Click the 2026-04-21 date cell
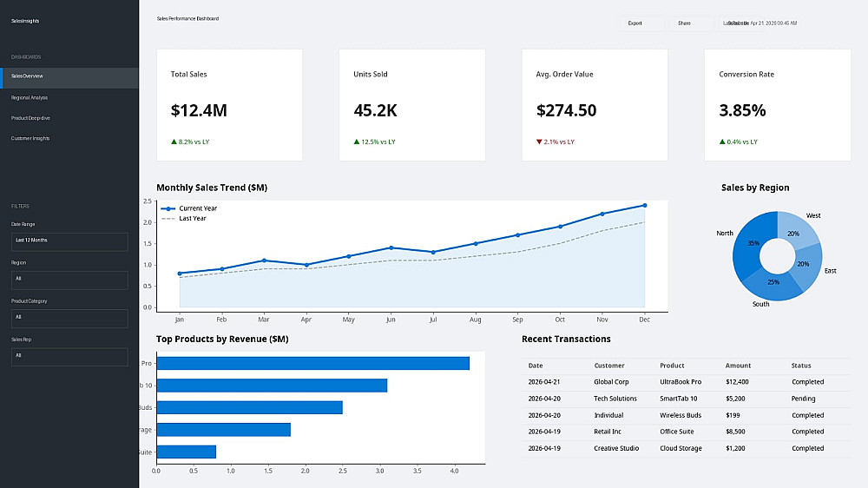This screenshot has width=868, height=488. click(543, 382)
